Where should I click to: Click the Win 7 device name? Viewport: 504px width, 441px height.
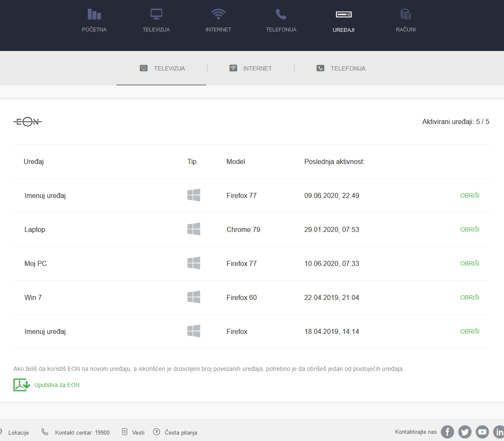pos(33,298)
